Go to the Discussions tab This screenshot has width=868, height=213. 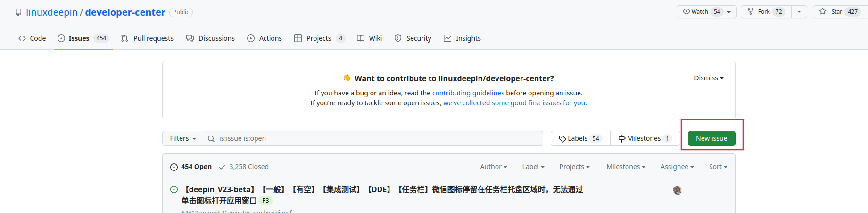(x=210, y=38)
